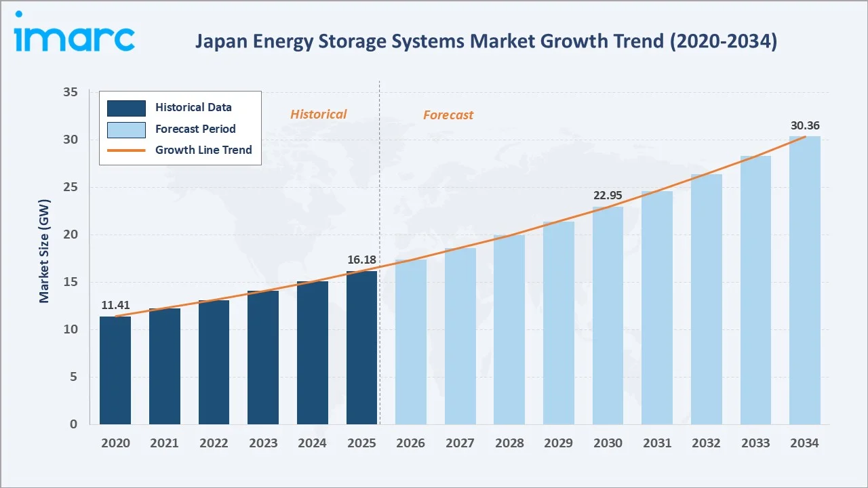The image size is (868, 488).
Task: Click the 2026 x-axis label
Action: coord(411,443)
